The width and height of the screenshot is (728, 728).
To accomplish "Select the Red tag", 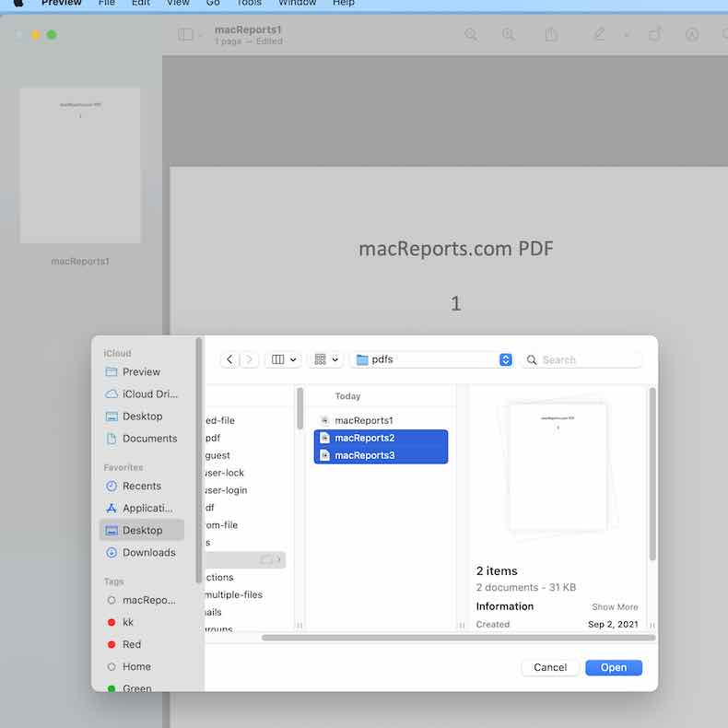I will (x=141, y=644).
